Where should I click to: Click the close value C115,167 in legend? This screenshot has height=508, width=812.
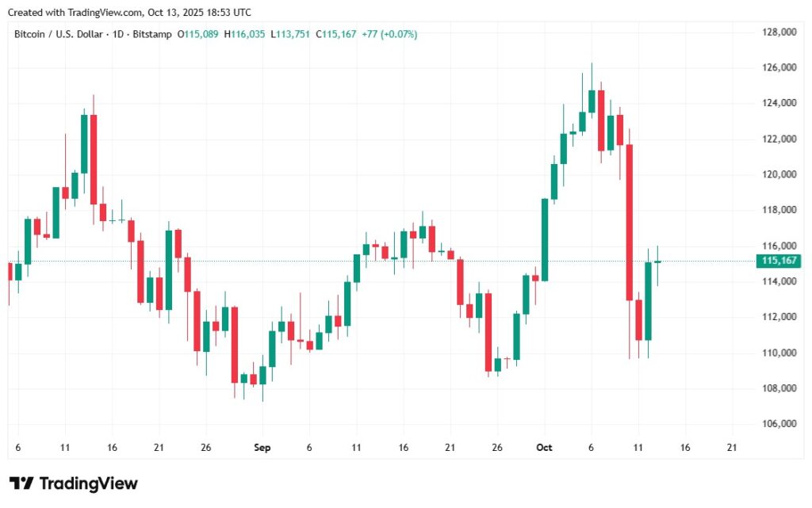(x=338, y=34)
